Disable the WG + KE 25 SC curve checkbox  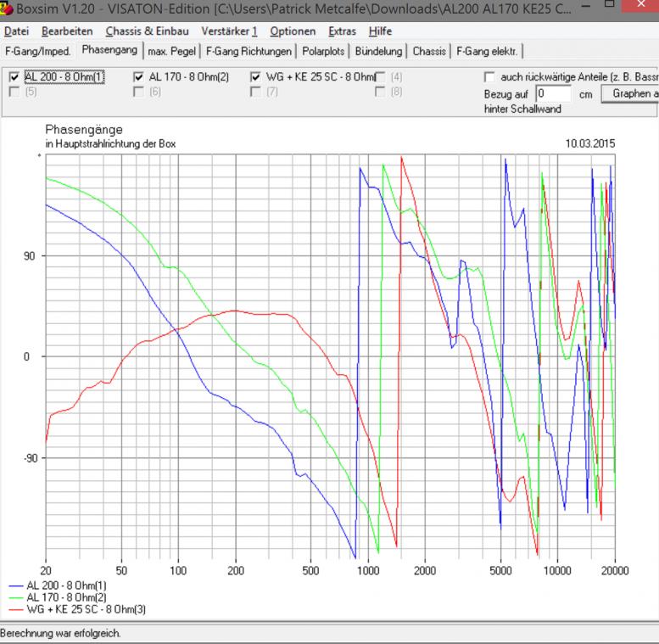pos(256,77)
